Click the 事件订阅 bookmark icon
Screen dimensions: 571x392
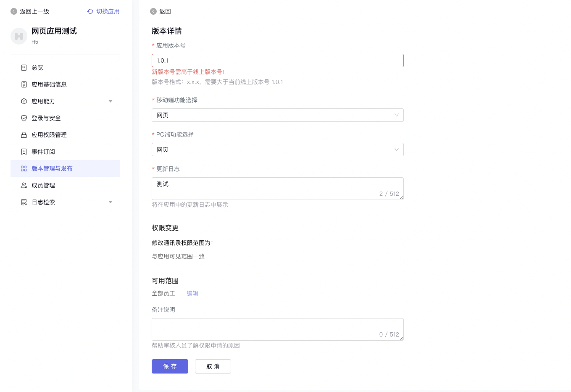[24, 152]
